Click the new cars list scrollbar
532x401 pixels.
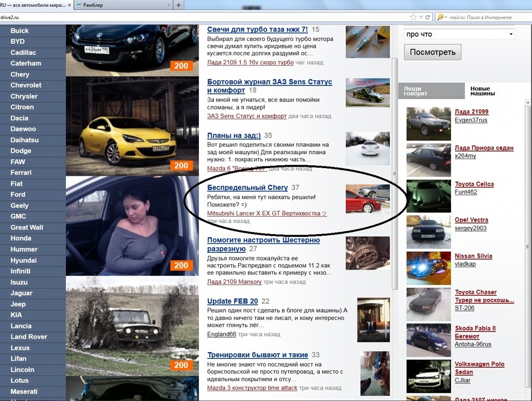click(528, 247)
